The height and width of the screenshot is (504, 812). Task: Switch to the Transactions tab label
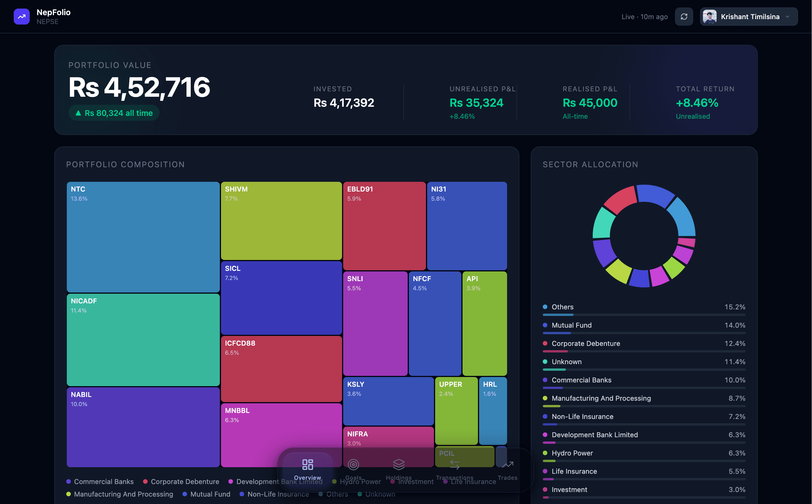[x=455, y=478]
